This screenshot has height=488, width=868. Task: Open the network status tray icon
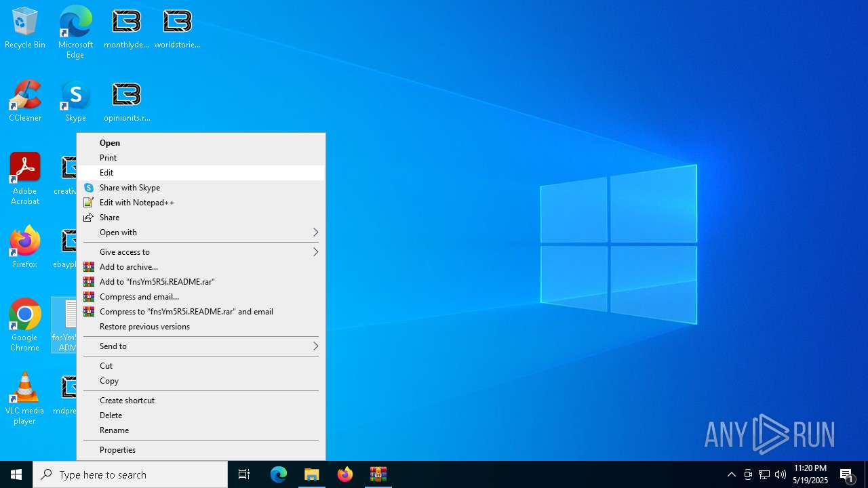pos(764,474)
